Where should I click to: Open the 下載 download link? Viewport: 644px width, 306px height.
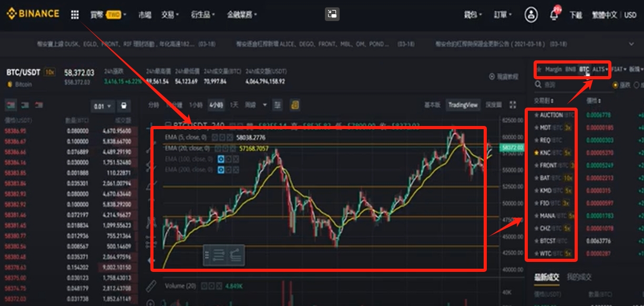(x=576, y=15)
